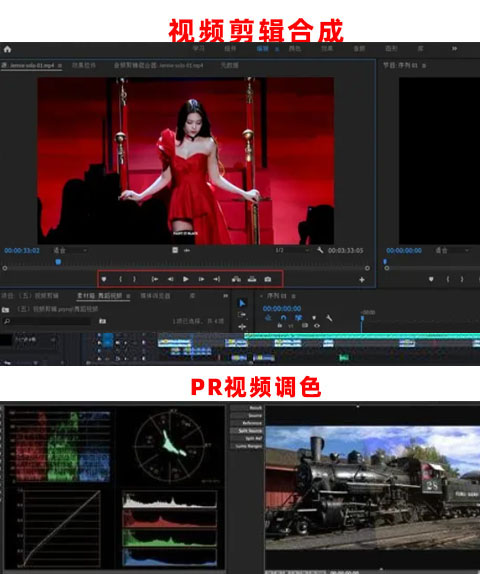
Task: Click the Mark Out bracket button
Action: click(134, 279)
